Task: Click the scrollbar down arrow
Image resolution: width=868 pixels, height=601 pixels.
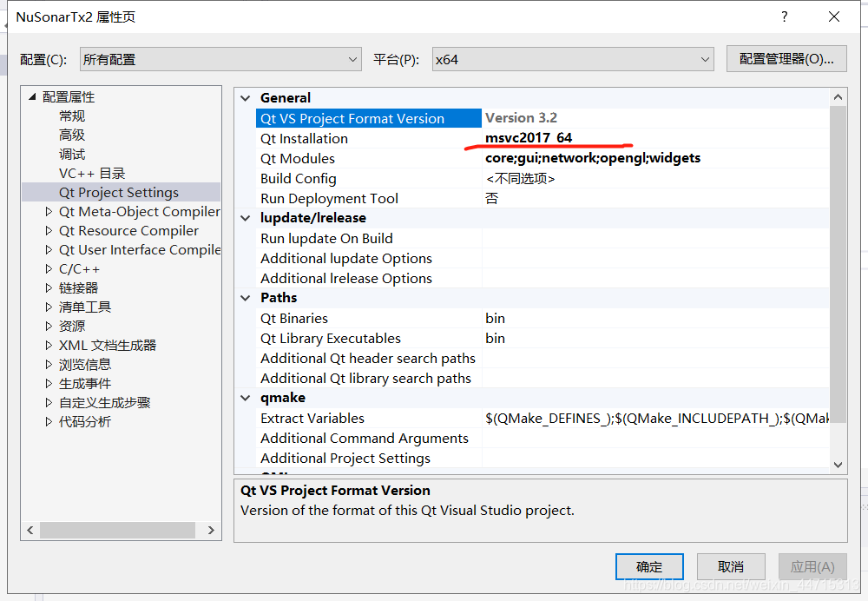Action: tap(838, 464)
